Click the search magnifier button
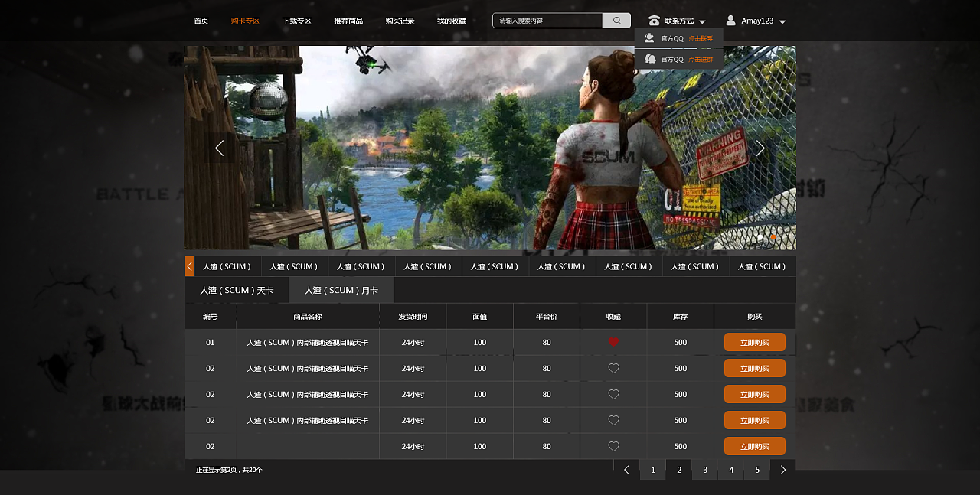Screen dimensions: 980x495 tap(616, 21)
